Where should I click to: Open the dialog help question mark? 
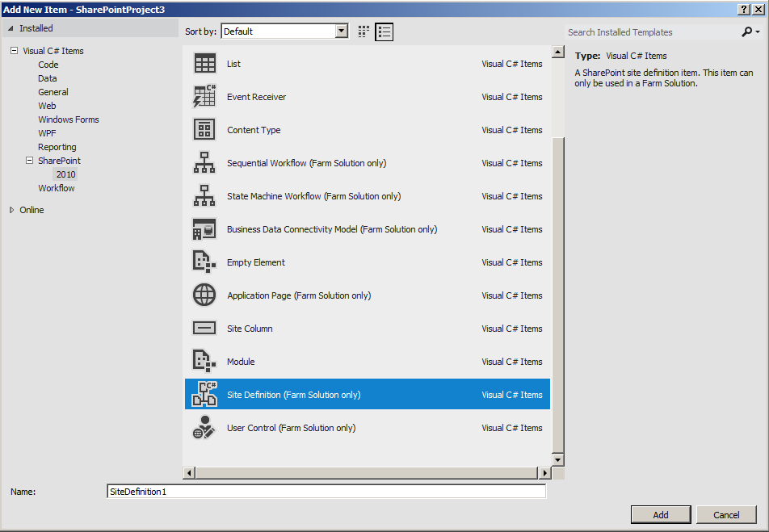pyautogui.click(x=744, y=10)
